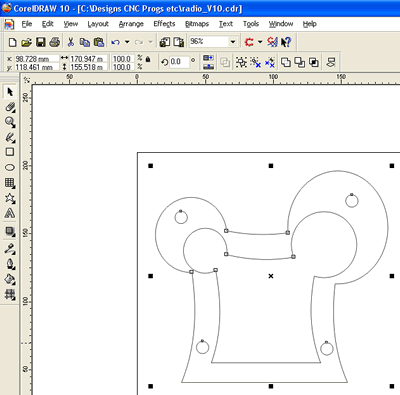The image size is (400, 395).
Task: Select the Graph Paper tool
Action: [10, 183]
